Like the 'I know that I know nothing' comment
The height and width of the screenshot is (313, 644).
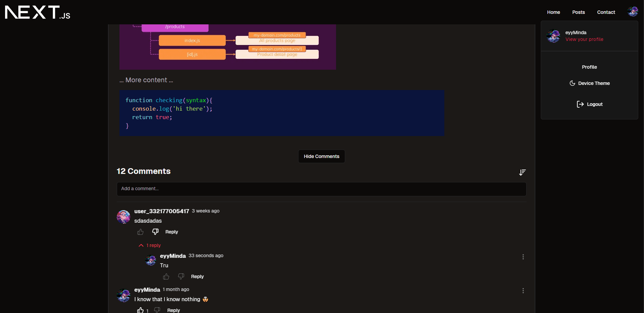(x=140, y=310)
